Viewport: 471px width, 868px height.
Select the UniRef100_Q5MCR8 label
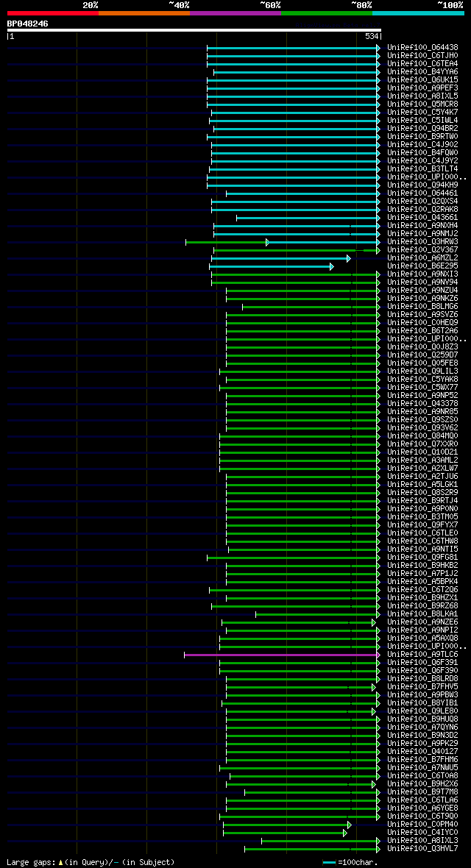pos(422,104)
